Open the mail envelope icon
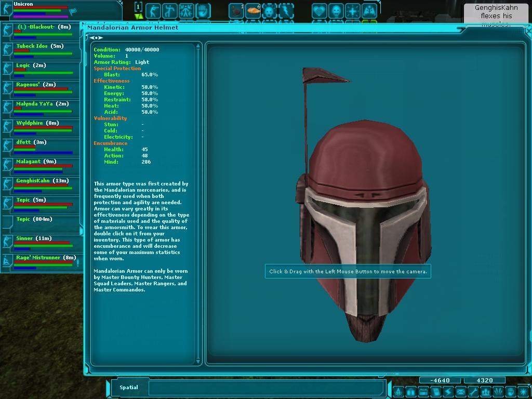Screen dimensions: 532x399 pos(461,392)
